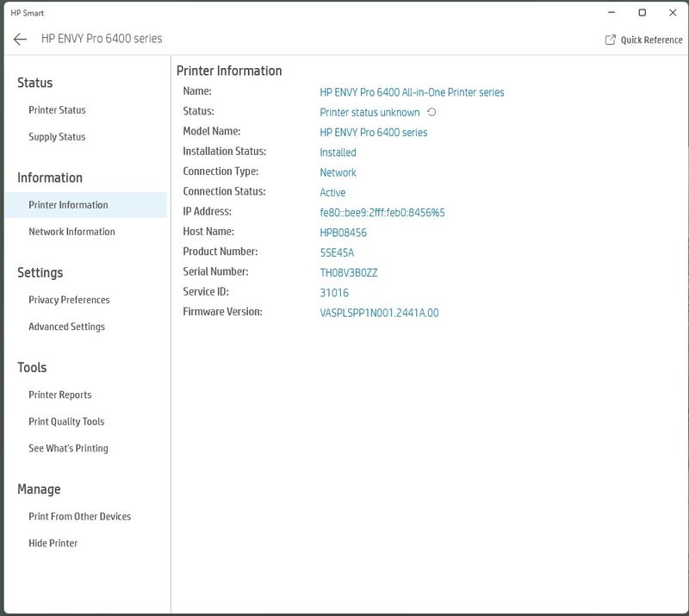This screenshot has height=616, width=689.
Task: Click the Model Name value HP ENVY Pro 6400 series
Action: [374, 133]
